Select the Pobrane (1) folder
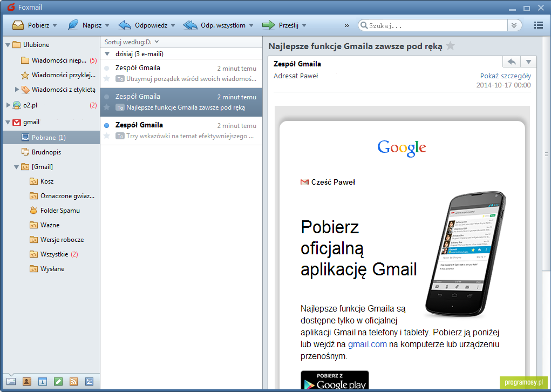551x392 pixels. pos(51,138)
